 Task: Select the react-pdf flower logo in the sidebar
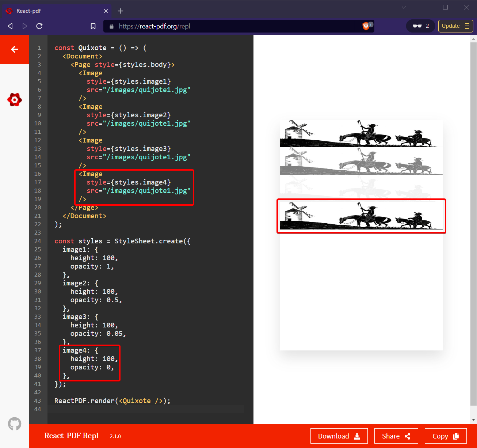pyautogui.click(x=15, y=100)
